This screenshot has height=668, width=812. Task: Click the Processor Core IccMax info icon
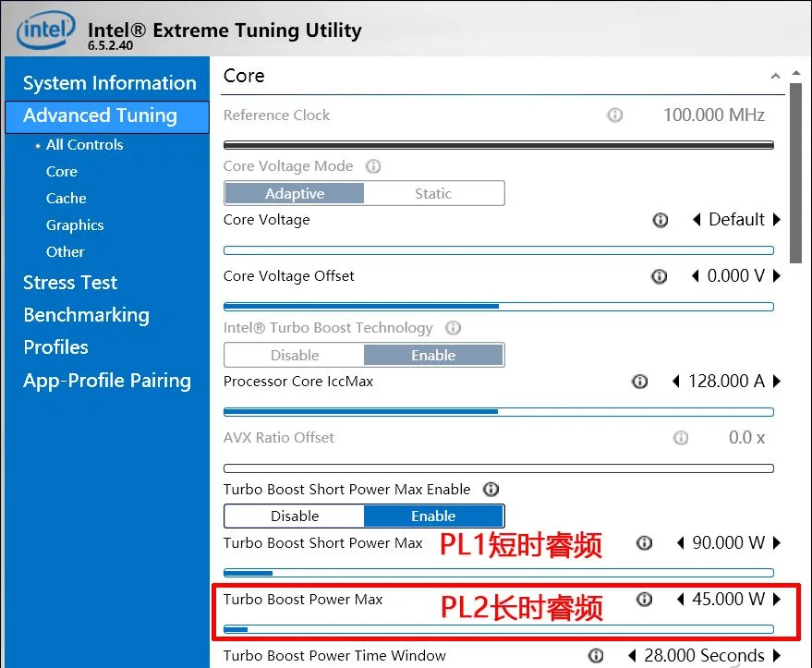tap(640, 382)
